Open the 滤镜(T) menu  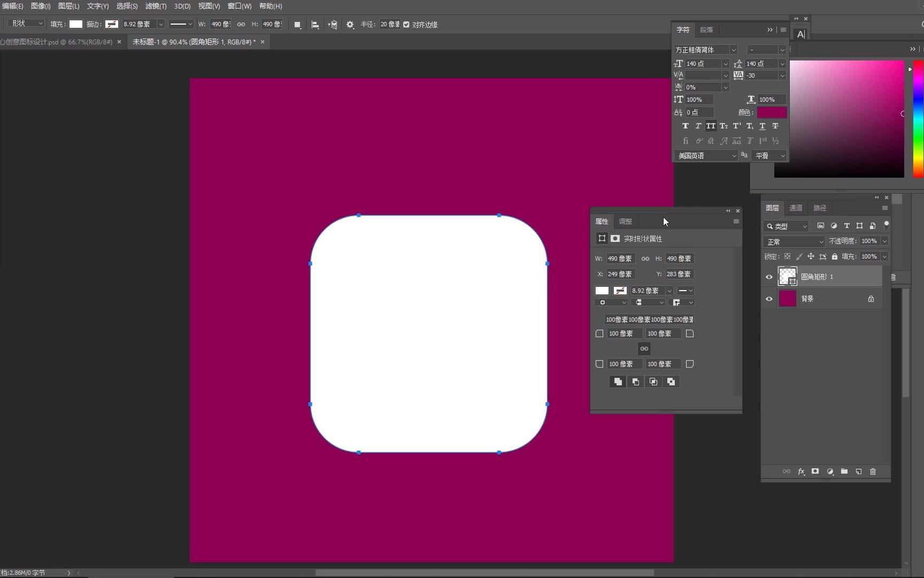pos(156,6)
